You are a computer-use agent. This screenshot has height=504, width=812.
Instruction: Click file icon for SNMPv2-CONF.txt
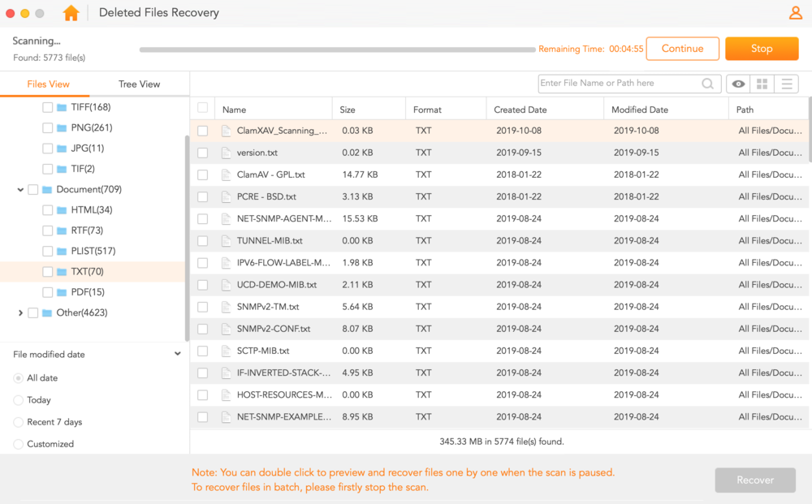(x=226, y=329)
